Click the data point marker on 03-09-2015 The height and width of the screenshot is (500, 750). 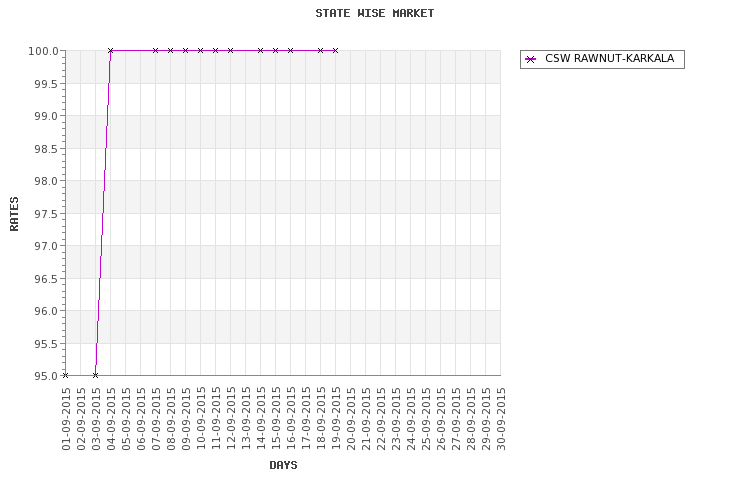[x=95, y=375]
